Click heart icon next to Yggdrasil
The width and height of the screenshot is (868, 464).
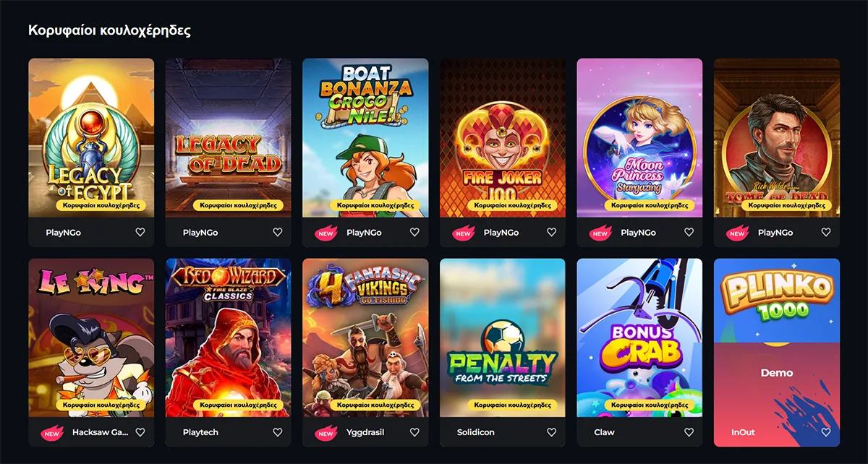[x=414, y=432]
